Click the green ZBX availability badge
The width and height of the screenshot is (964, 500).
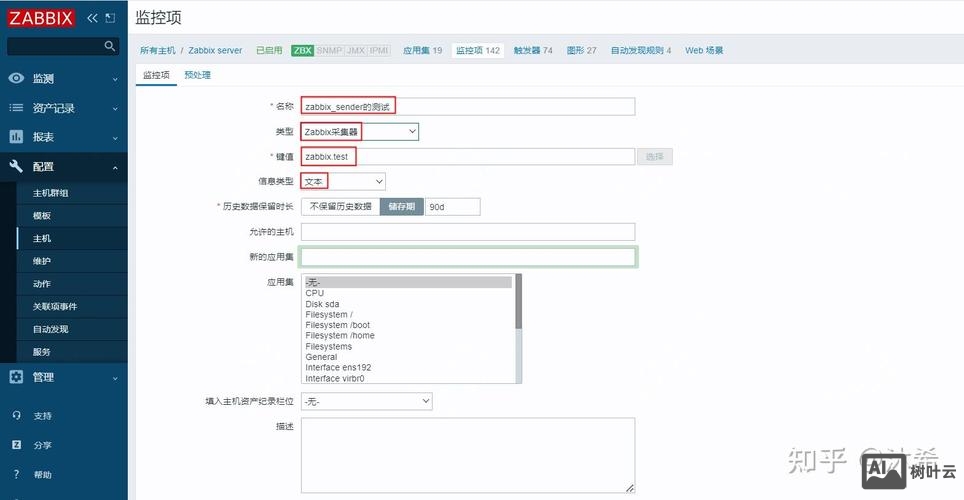(x=302, y=50)
